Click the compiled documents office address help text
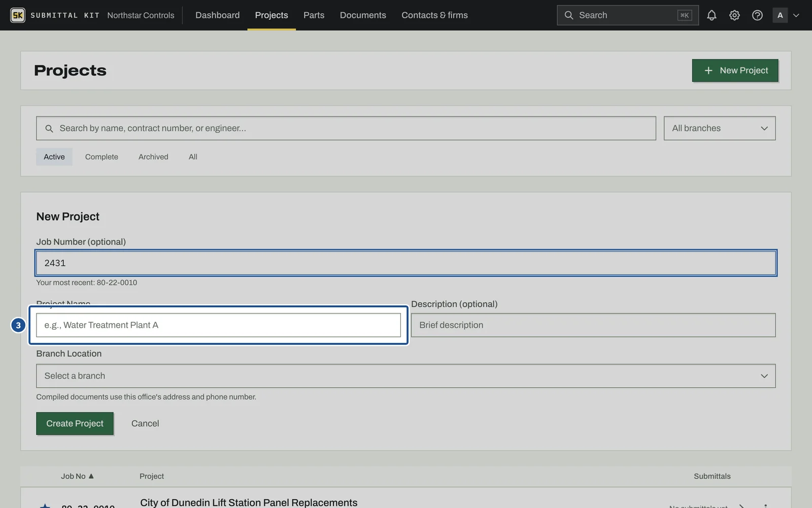 pos(146,397)
